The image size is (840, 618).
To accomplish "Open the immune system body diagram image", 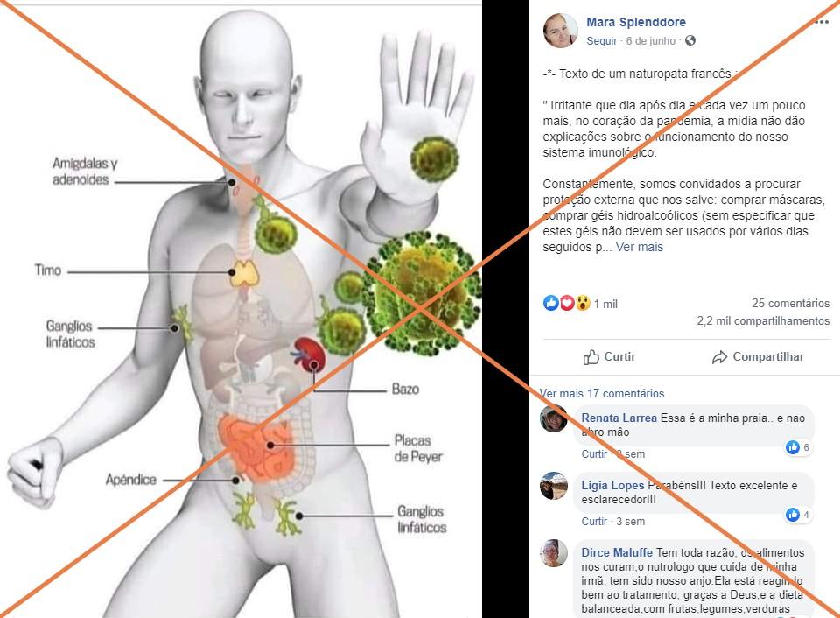I will pyautogui.click(x=241, y=311).
